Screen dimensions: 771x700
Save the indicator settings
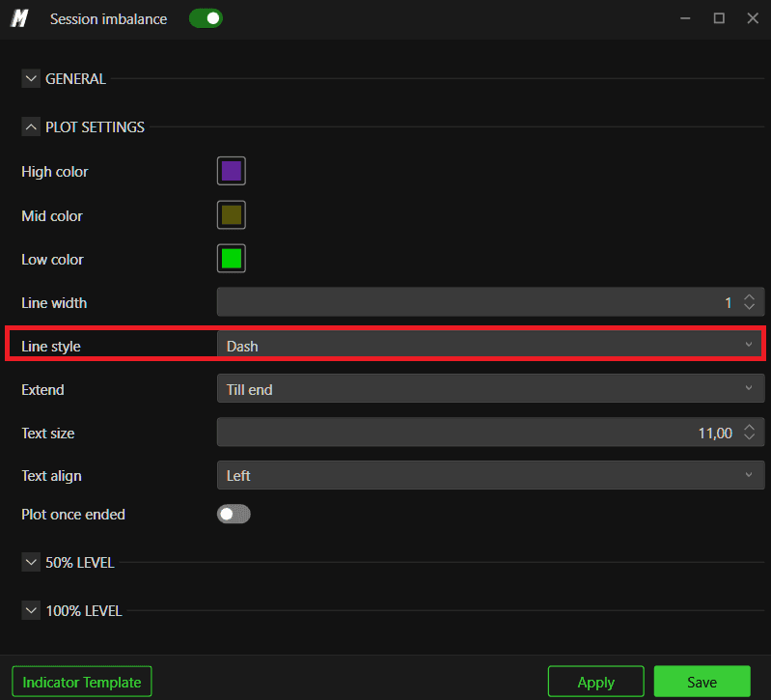tap(702, 682)
